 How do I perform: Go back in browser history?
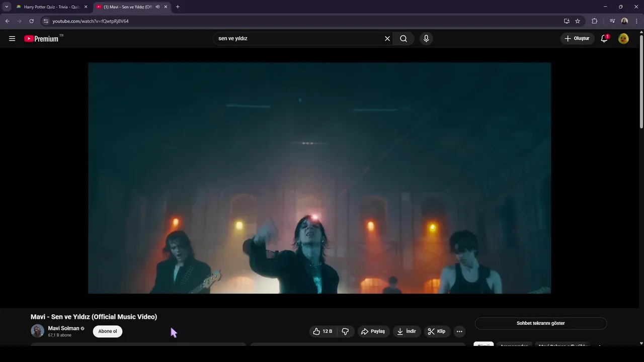(7, 21)
